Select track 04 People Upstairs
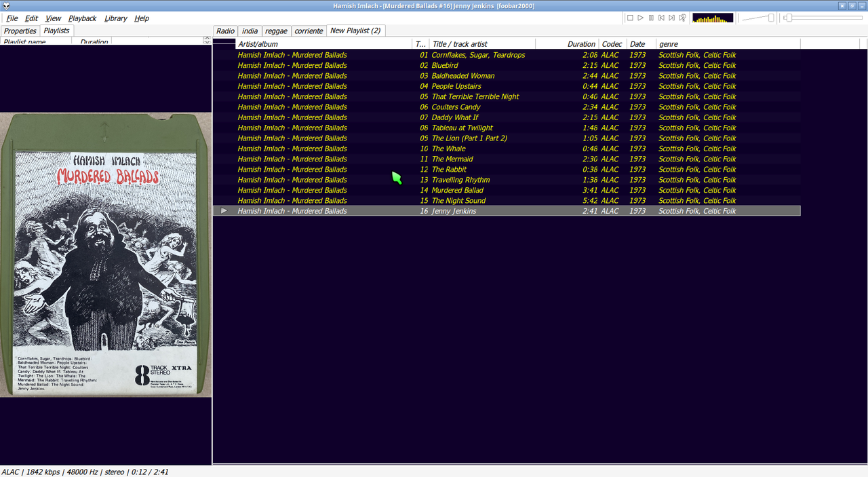Screen dimensions: 868x477 pos(507,86)
